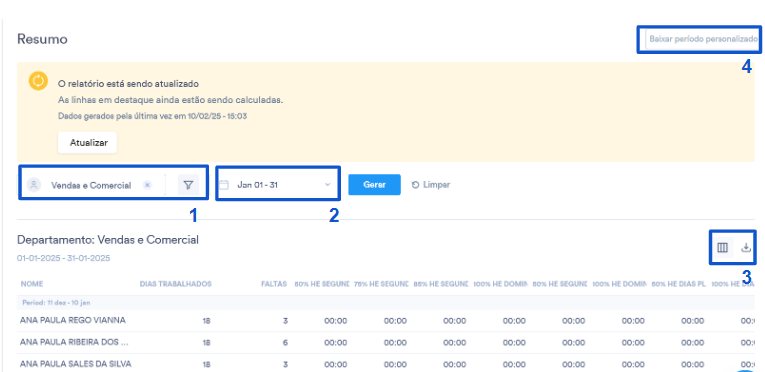Click the Limpar link

[x=431, y=185]
